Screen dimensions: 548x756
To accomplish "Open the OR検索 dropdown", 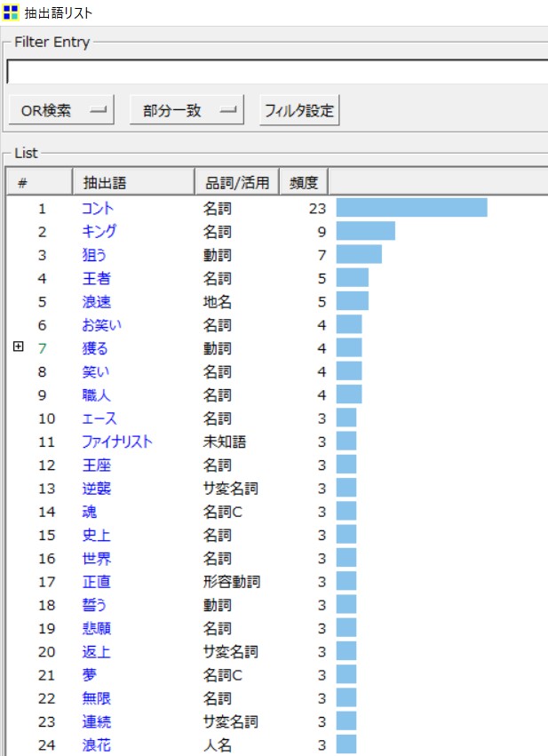I will [63, 111].
